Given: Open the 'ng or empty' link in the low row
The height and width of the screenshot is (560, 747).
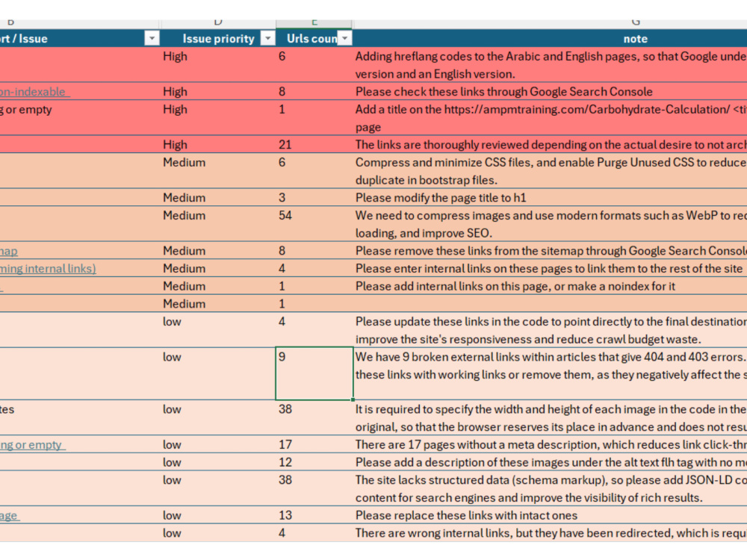Looking at the screenshot, I should pyautogui.click(x=32, y=445).
